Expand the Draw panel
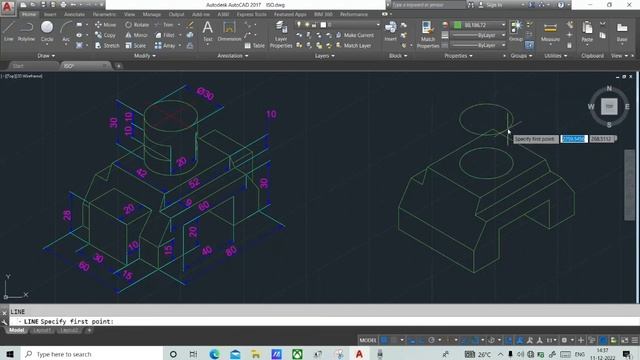Screen dimensions: 640x360 46,56
